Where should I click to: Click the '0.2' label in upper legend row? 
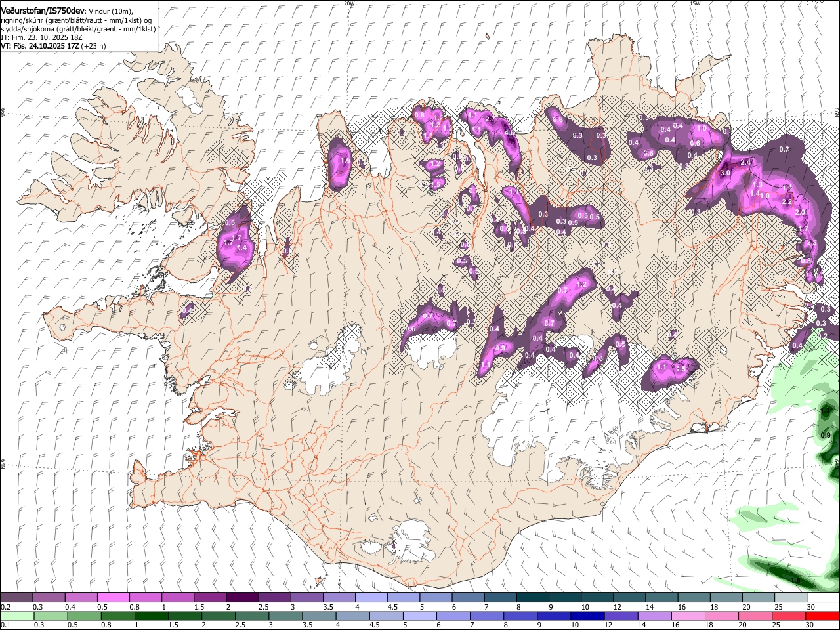5,607
